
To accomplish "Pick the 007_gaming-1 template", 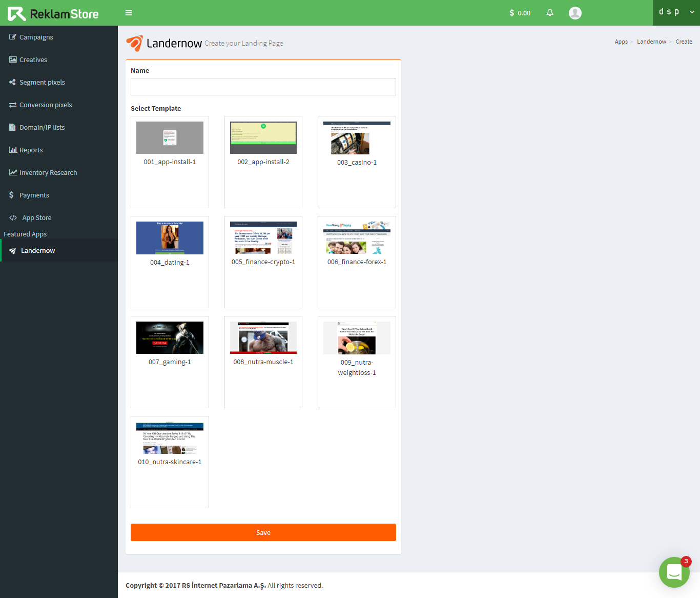I will (x=170, y=362).
